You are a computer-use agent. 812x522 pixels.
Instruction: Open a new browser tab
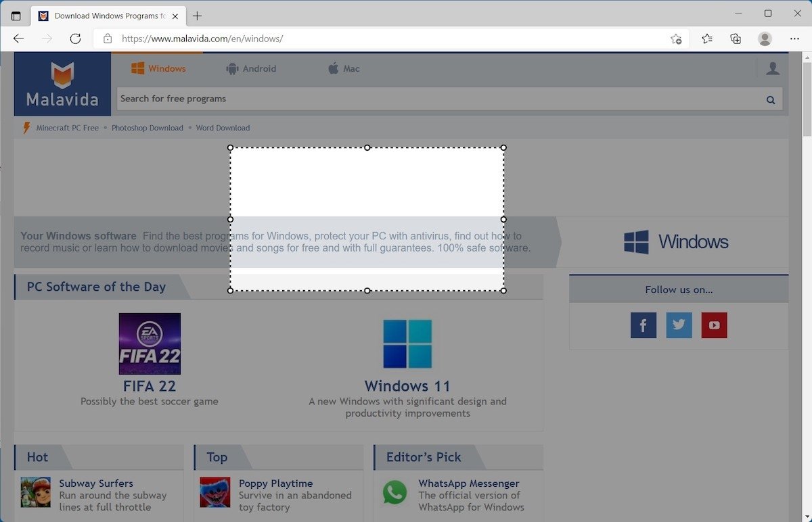coord(197,16)
